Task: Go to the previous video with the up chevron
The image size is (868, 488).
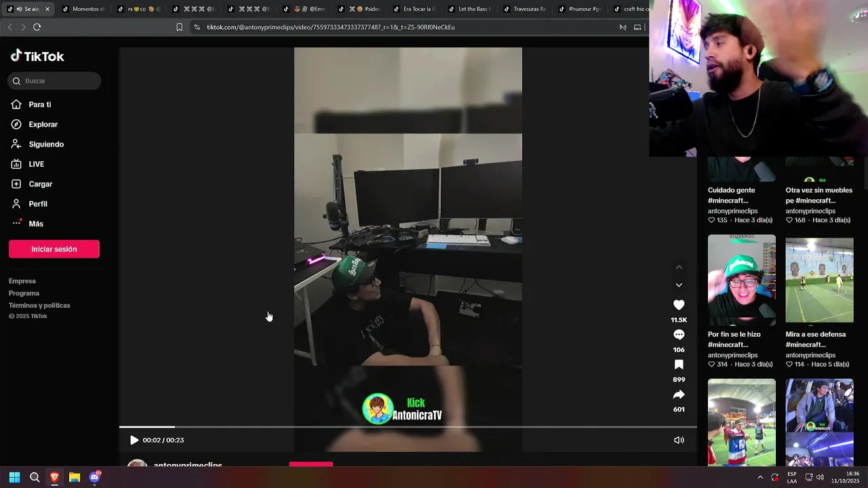Action: [679, 267]
